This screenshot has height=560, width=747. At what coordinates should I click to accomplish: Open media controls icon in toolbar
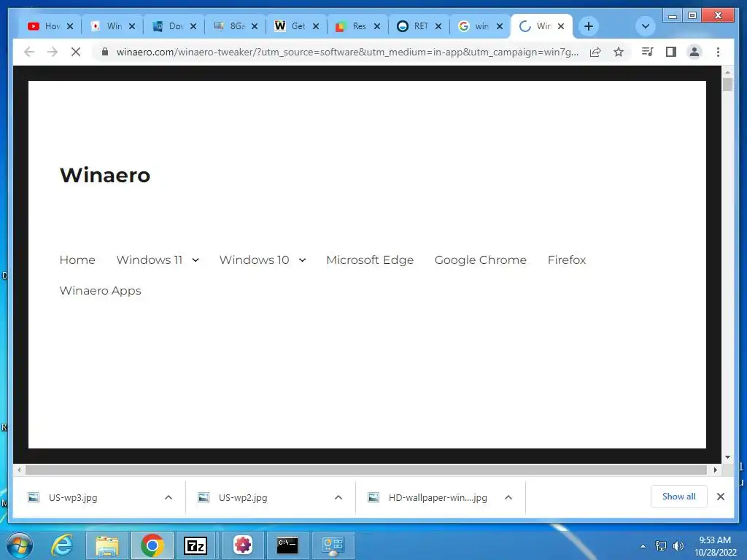click(x=648, y=52)
